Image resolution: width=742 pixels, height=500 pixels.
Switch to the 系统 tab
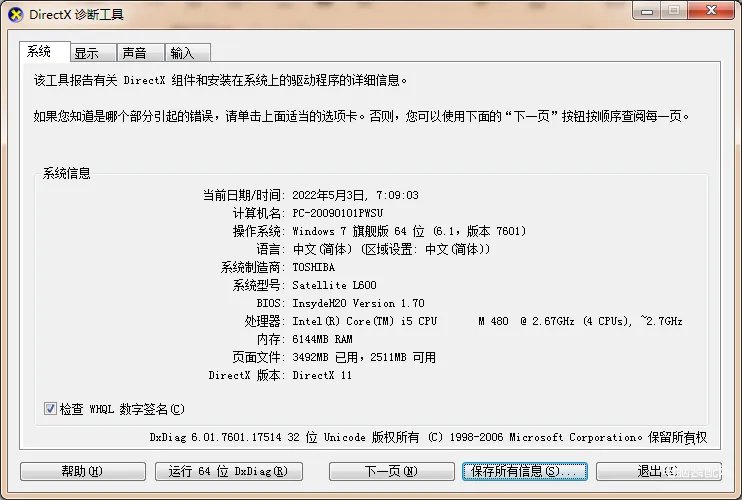[x=45, y=52]
